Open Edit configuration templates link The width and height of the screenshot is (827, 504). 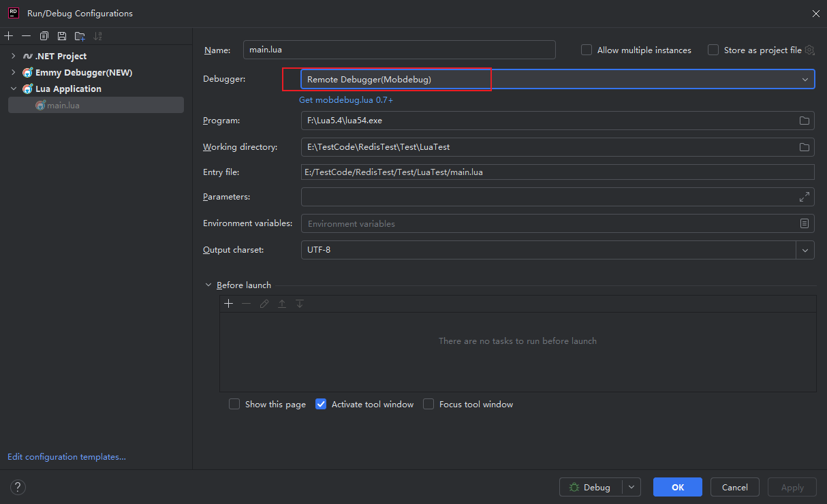(x=67, y=457)
